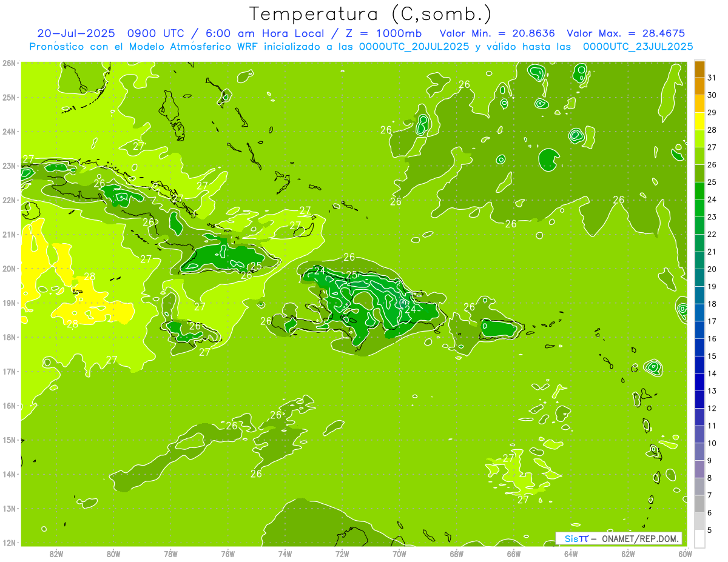Click the "20N" latitude axis label
Viewport: 728px width, 562px height.
pos(9,269)
